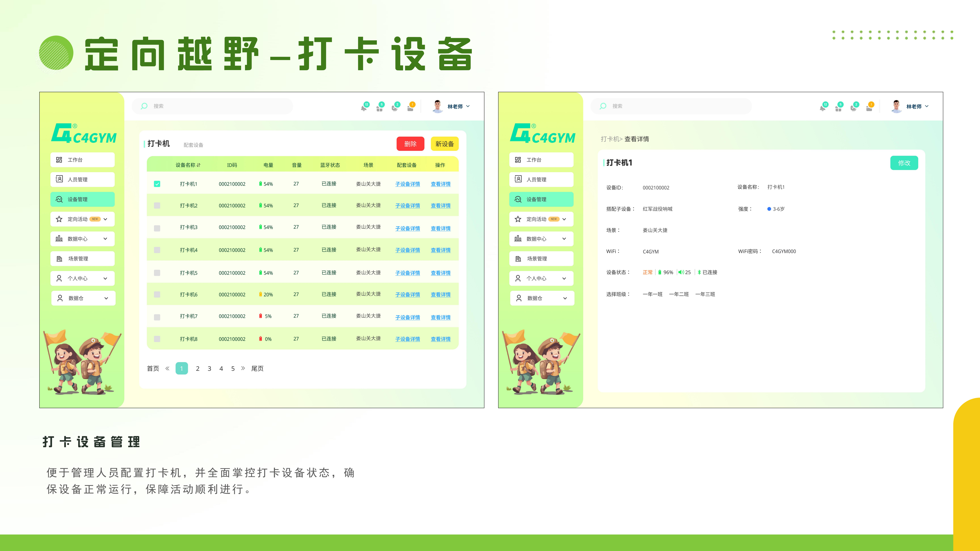980x551 pixels.
Task: Click C4GYM logo in left window sidebar
Action: point(84,133)
